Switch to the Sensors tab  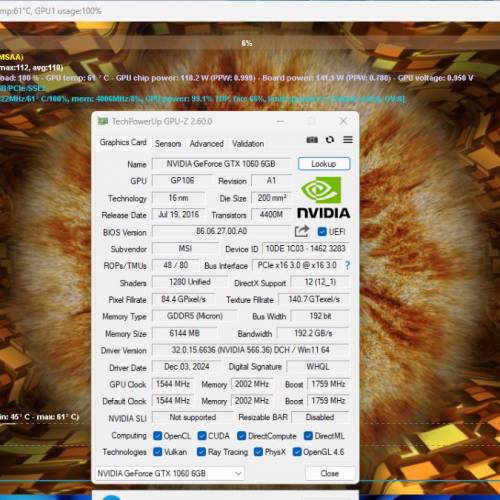[168, 144]
